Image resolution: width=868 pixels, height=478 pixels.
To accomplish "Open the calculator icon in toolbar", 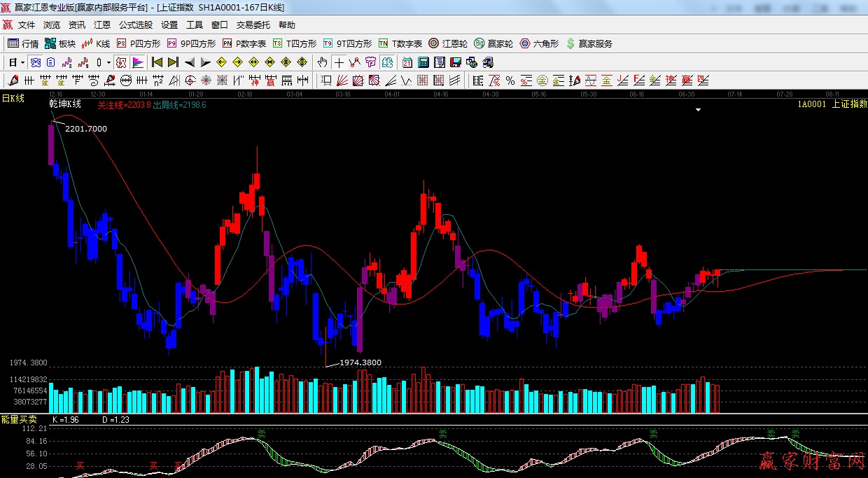I will [423, 62].
